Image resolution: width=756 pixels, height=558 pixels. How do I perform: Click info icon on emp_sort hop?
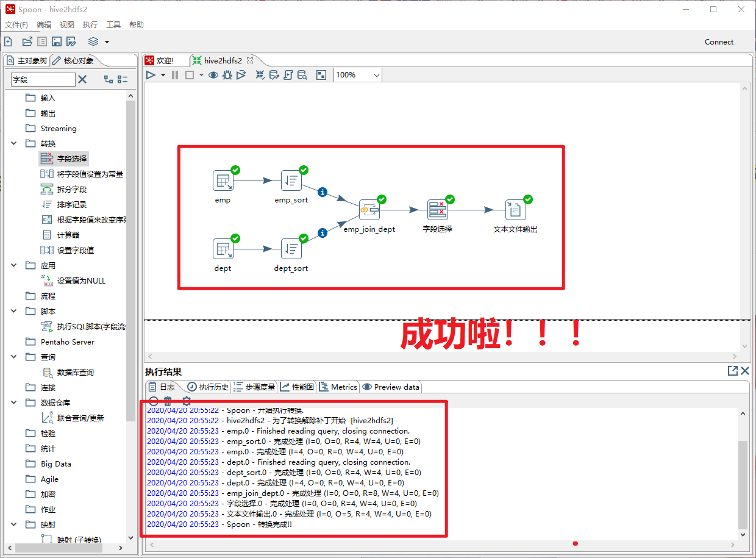click(323, 192)
